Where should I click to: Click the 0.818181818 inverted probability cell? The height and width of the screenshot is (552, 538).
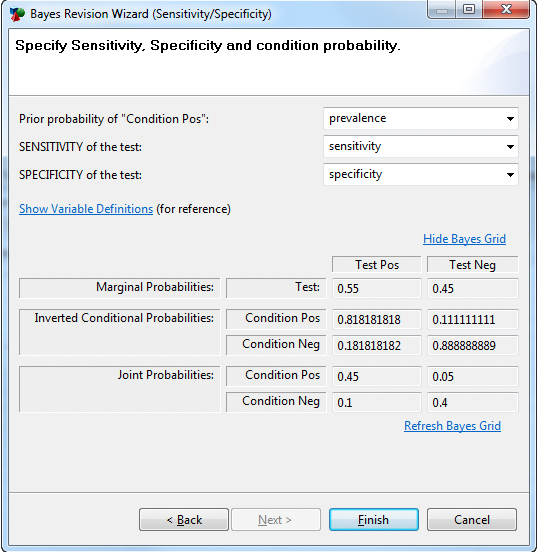(376, 319)
